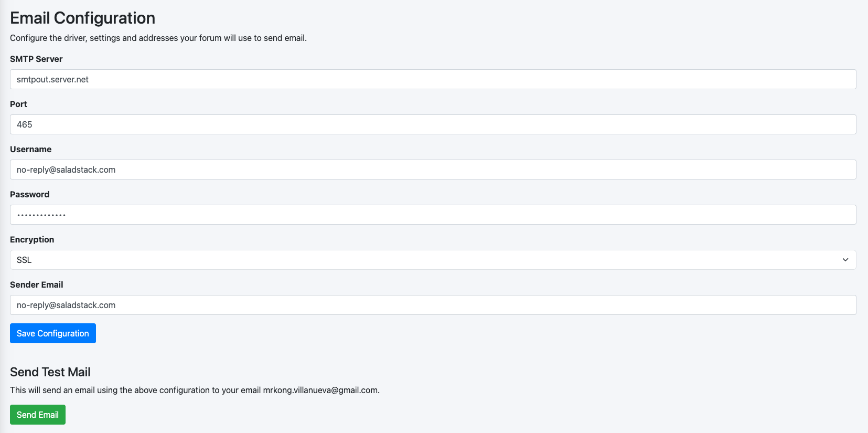Click the Sender Email input field

pos(433,305)
